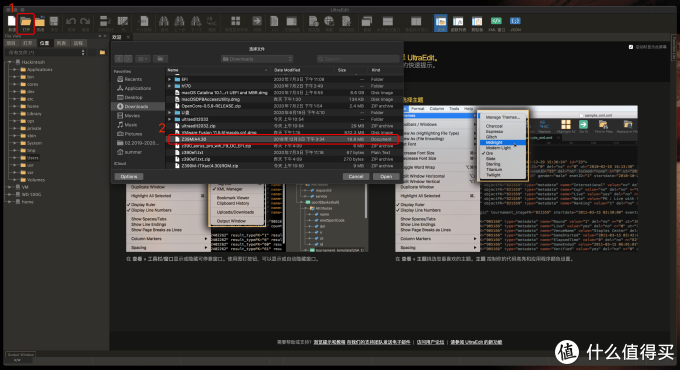Click the Redo toolbar icon
Image resolution: width=680 pixels, height=370 pixels.
85,21
